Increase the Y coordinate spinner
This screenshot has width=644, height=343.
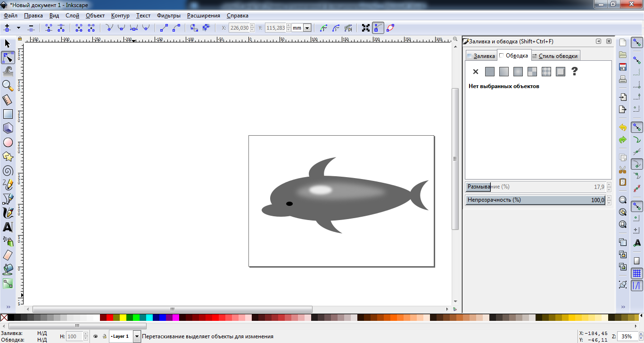click(289, 26)
